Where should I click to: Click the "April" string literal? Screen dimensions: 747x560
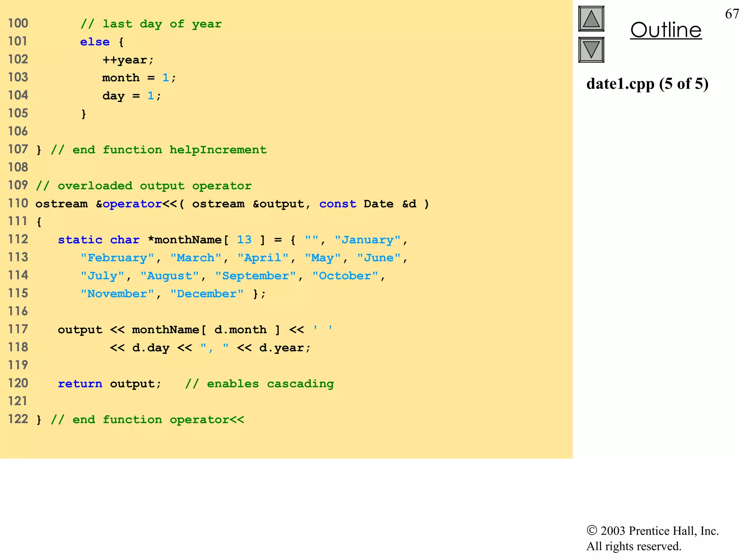click(263, 258)
